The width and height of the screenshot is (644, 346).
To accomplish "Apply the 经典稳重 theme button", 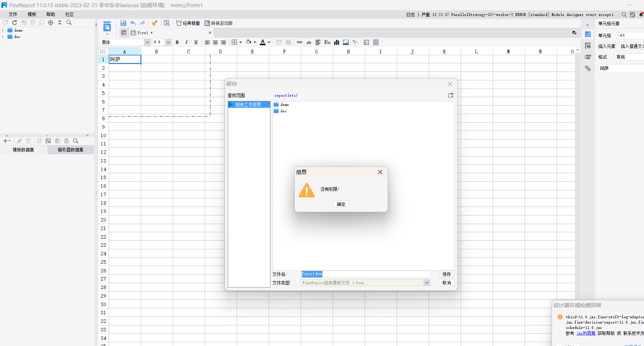I will coord(188,23).
